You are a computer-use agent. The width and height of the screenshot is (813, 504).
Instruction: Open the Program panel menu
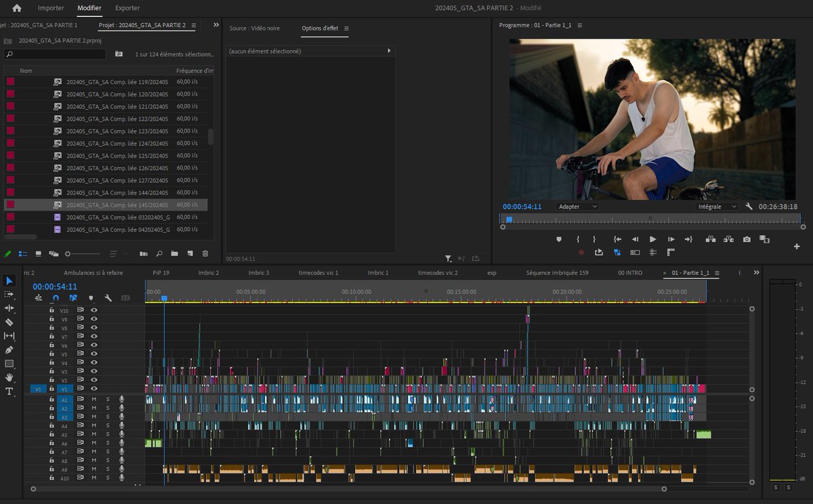(579, 25)
